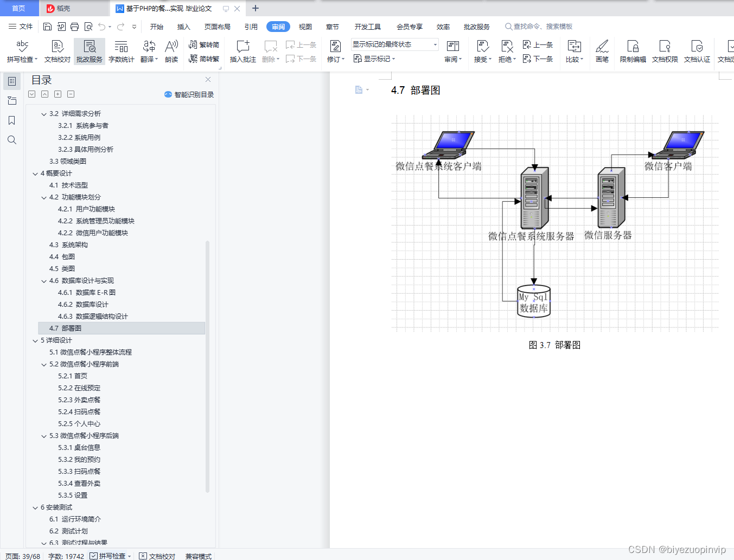Open the search sidebar panel
The image size is (734, 560).
[x=11, y=140]
